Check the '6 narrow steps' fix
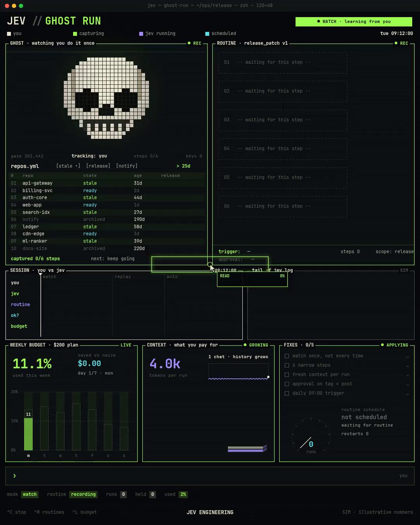Image resolution: width=420 pixels, height=525 pixels. [287, 365]
